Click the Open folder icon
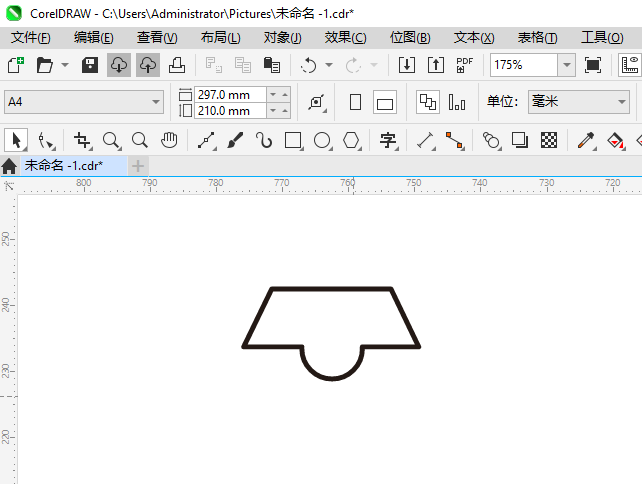The image size is (642, 484). click(x=44, y=65)
